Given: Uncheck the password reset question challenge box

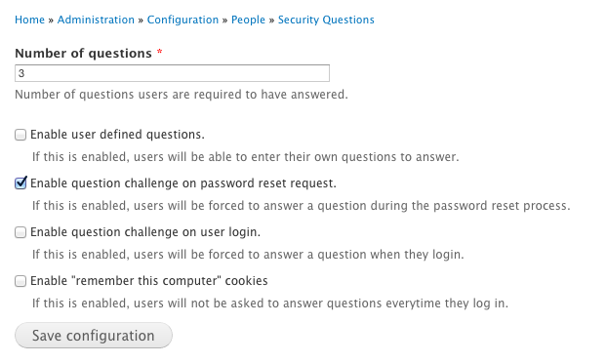Looking at the screenshot, I should click(20, 182).
